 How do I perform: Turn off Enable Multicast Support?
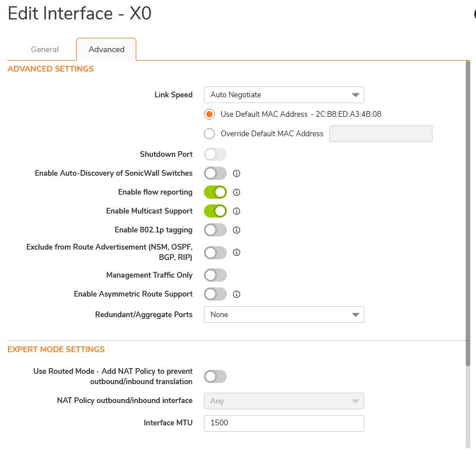215,211
